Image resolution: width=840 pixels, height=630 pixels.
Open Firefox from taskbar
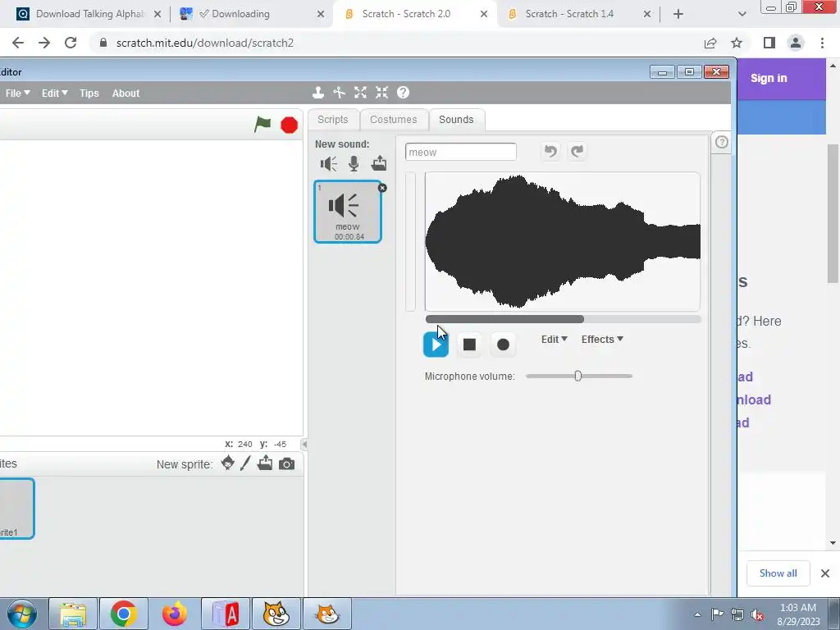[174, 614]
